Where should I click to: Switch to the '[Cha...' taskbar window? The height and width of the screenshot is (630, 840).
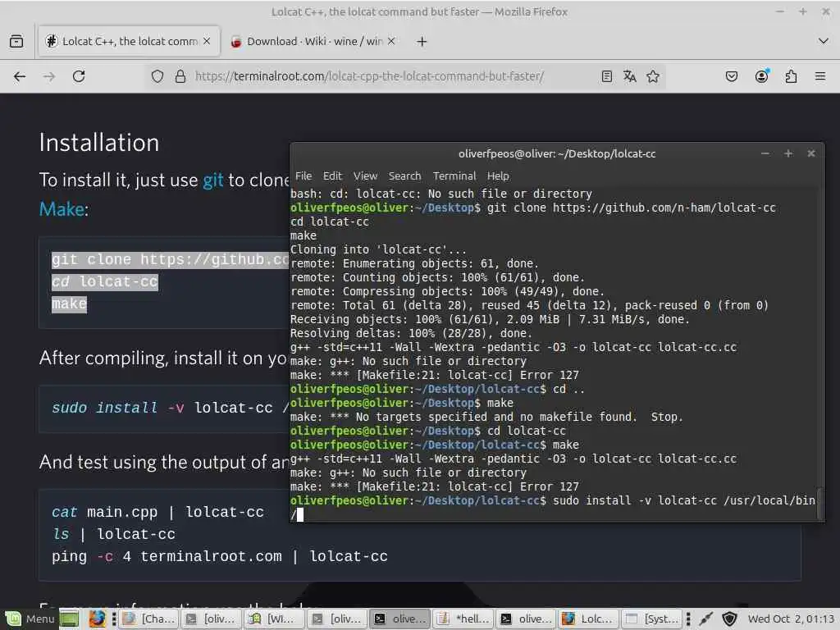tap(149, 619)
